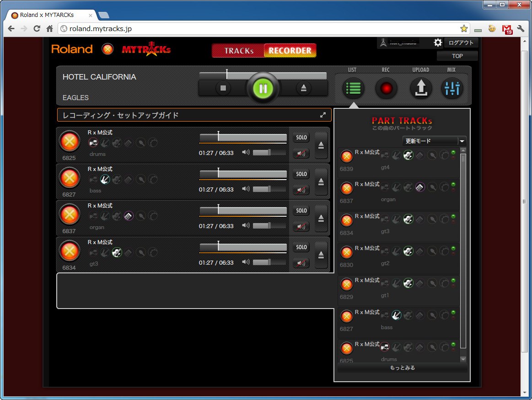Solo the gt3 track
The width and height of the screenshot is (532, 400).
[x=301, y=247]
